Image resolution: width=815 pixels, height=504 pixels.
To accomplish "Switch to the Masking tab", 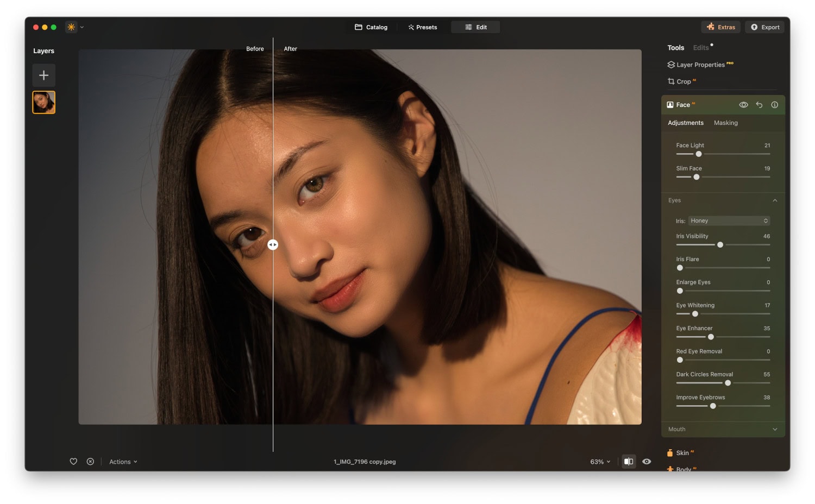I will (x=726, y=123).
